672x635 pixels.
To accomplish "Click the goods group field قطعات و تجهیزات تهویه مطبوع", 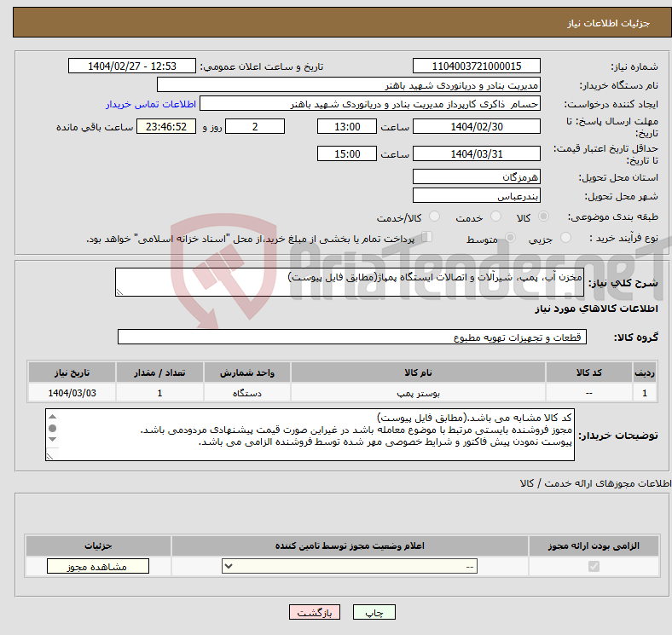I will click(352, 337).
